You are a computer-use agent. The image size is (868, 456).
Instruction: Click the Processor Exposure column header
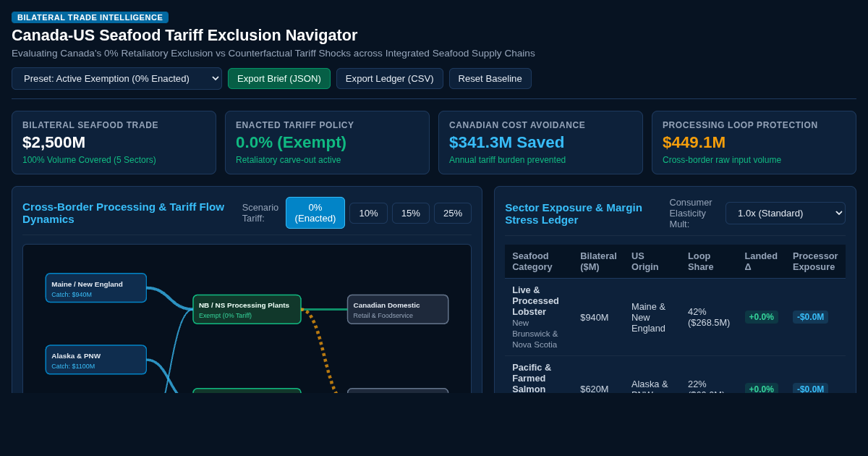815,261
